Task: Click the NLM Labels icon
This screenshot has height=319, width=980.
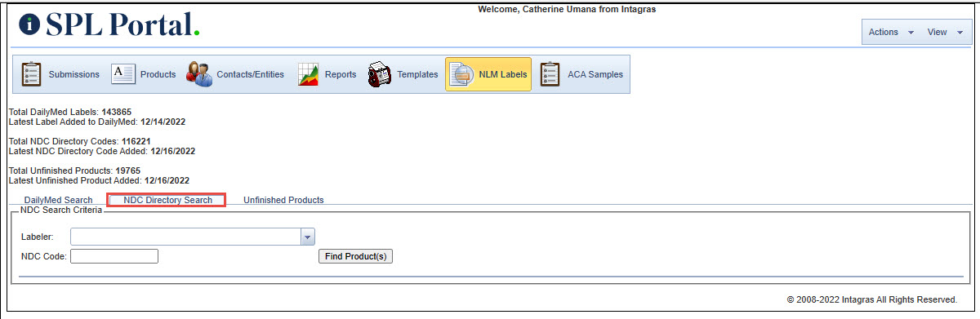Action: tap(461, 74)
